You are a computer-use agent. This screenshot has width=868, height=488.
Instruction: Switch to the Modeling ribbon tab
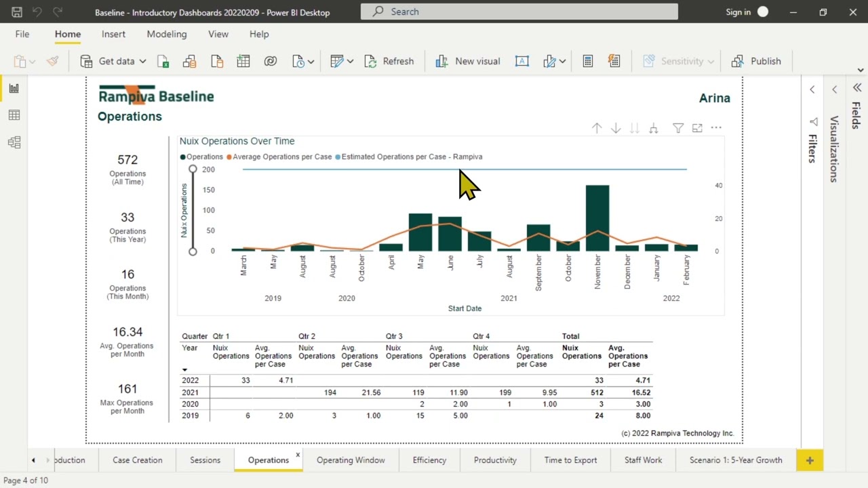click(167, 34)
